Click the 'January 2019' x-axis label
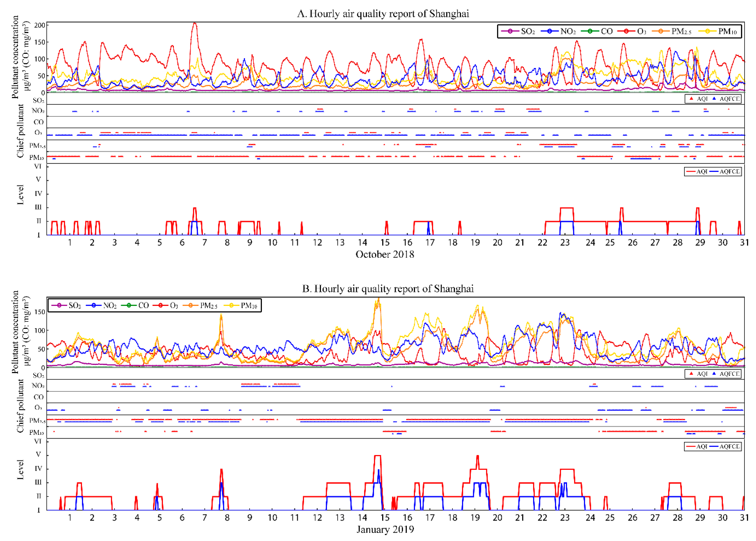Screen dimensions: 756x541 pos(385,529)
